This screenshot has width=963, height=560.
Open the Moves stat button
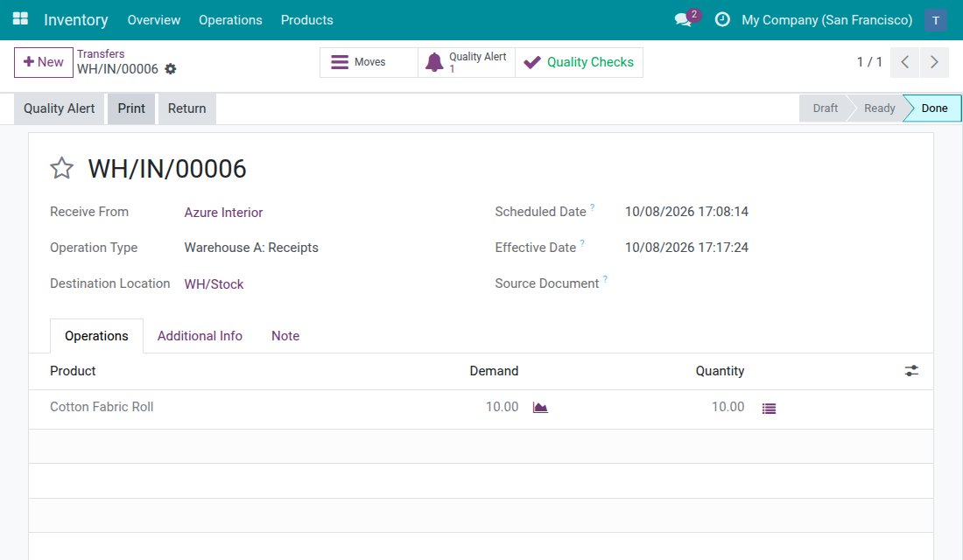click(369, 62)
